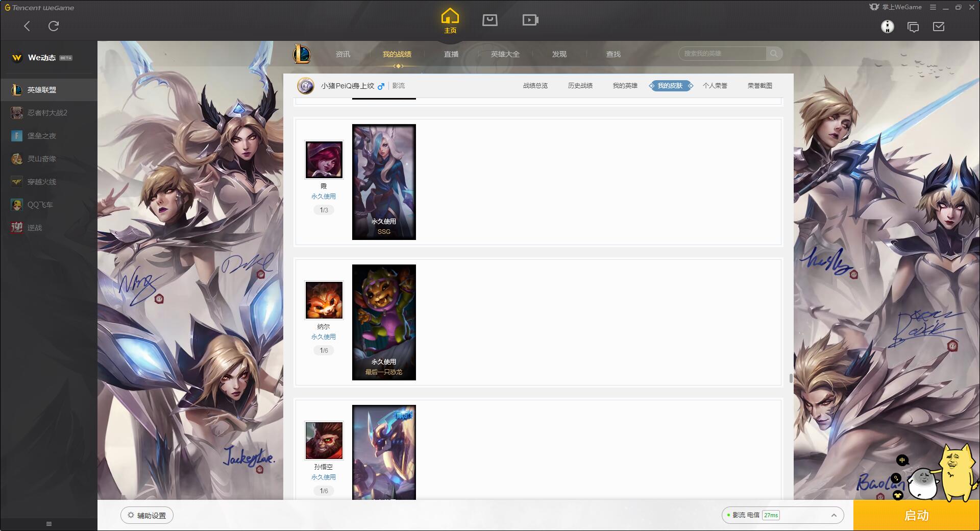Viewport: 980px width, 531px height.
Task: Click the sidebar bottom collapse menu icon
Action: (49, 524)
